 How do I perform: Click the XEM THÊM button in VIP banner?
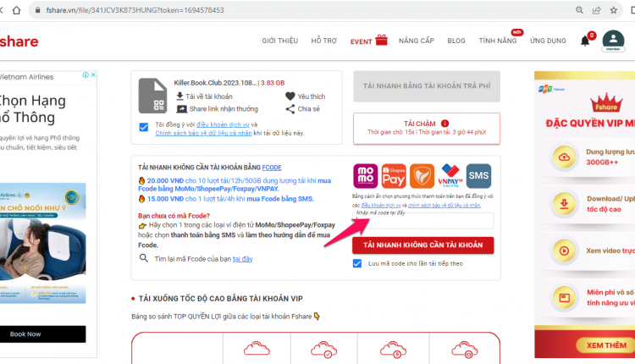pyautogui.click(x=606, y=345)
